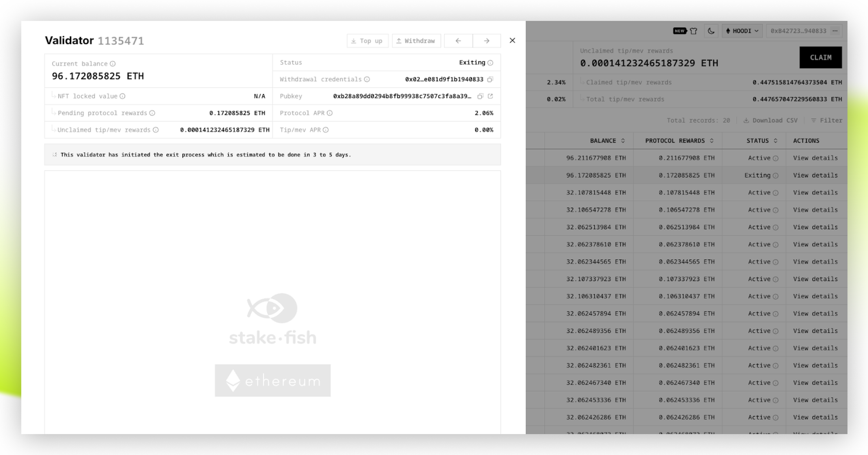Open View details for the 32.107815448 ETH row
The height and width of the screenshot is (455, 868).
[x=815, y=193]
